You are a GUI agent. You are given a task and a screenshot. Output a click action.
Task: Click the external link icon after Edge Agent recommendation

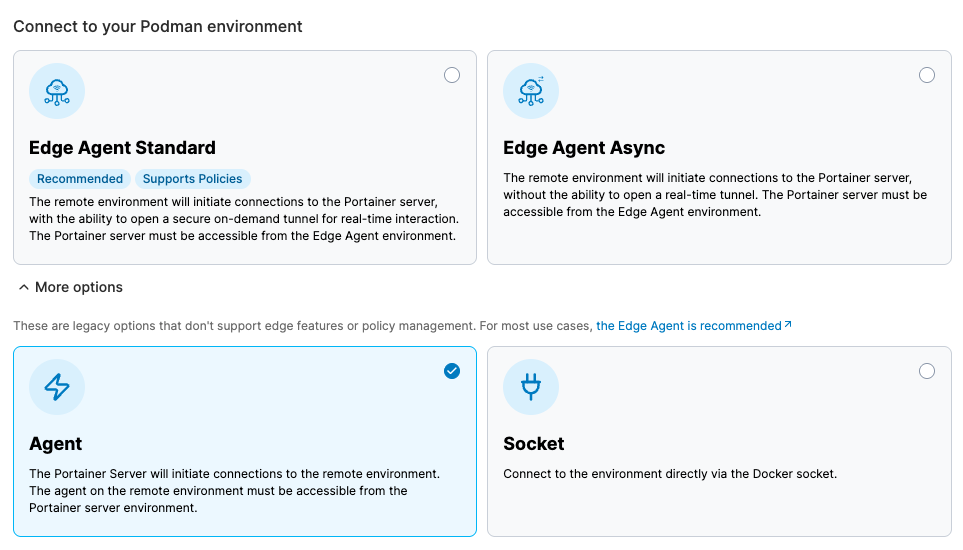pos(788,325)
